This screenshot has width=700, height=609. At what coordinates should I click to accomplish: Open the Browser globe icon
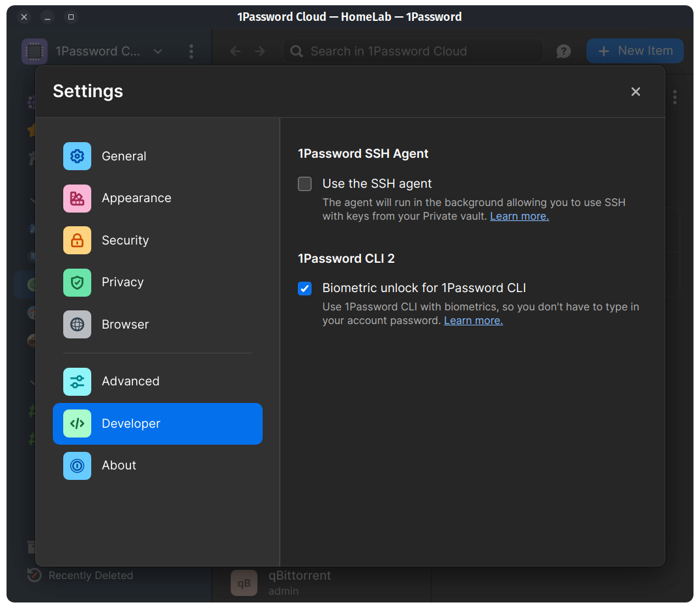pos(77,324)
